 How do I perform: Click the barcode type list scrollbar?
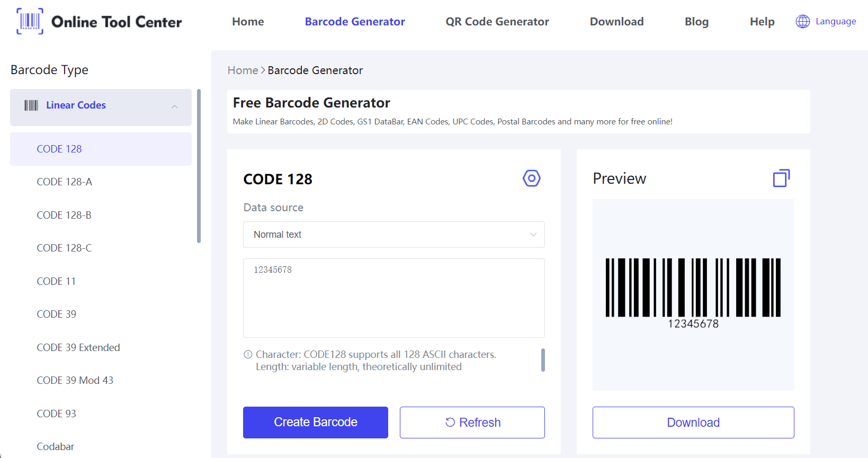coord(199,166)
